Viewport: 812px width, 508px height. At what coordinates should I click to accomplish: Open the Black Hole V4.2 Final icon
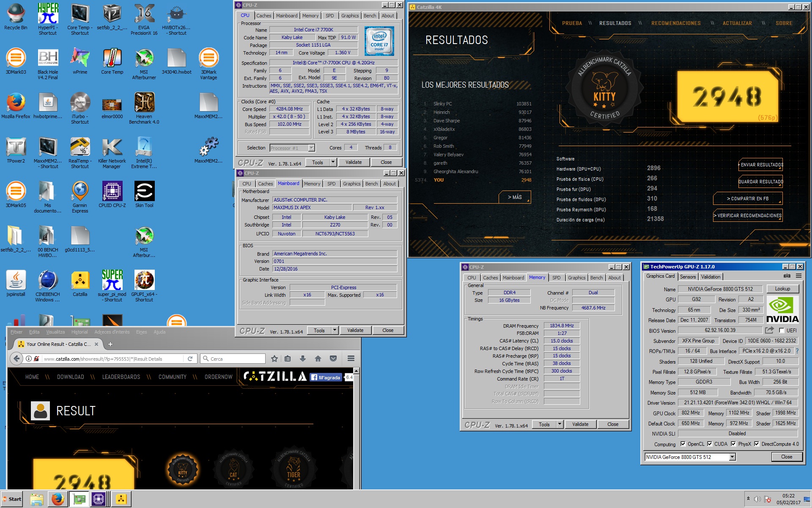pos(48,64)
